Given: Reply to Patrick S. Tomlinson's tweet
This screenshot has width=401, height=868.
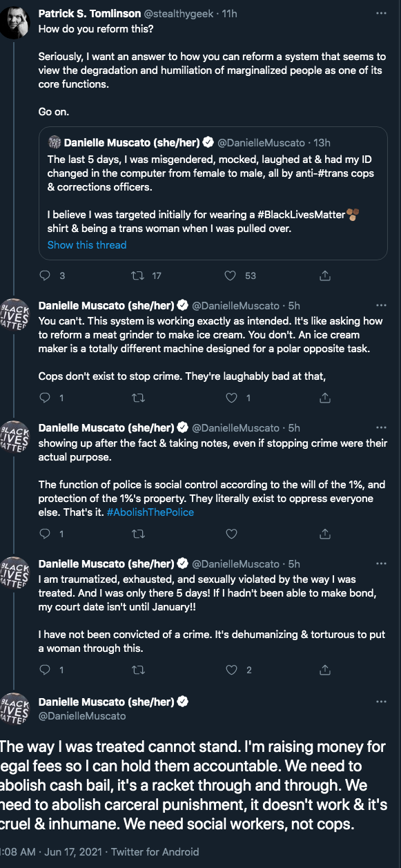Looking at the screenshot, I should [46, 276].
